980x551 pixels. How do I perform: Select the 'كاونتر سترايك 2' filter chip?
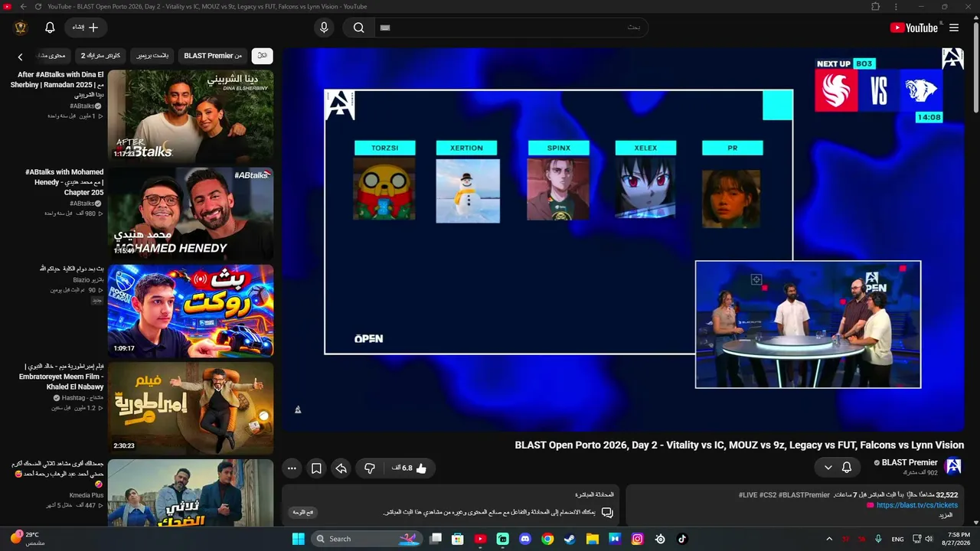101,56
